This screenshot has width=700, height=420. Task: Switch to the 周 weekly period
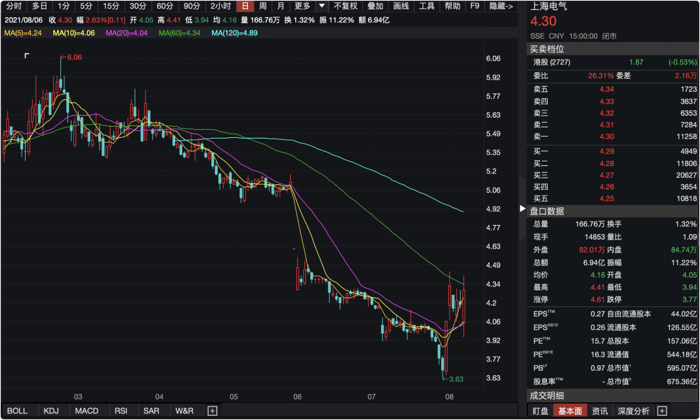tap(263, 6)
